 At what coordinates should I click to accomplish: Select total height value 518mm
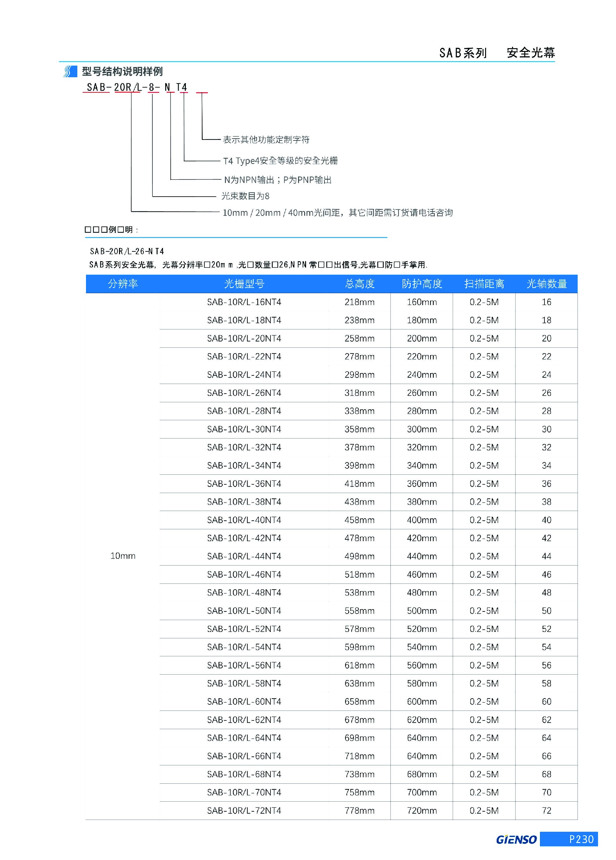(x=360, y=575)
